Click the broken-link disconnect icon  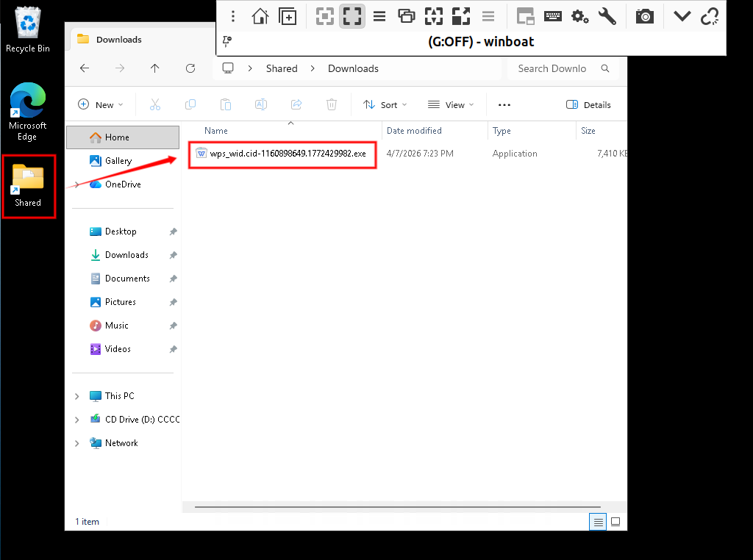pyautogui.click(x=710, y=16)
